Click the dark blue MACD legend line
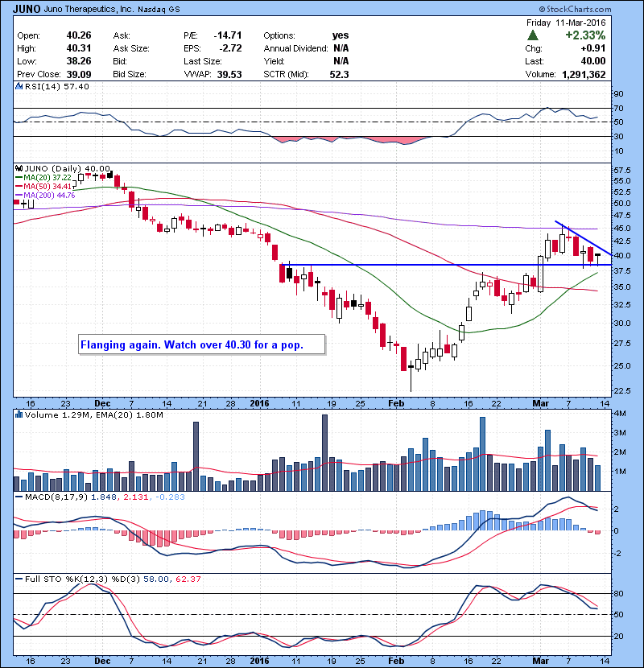644x668 pixels. tap(19, 497)
